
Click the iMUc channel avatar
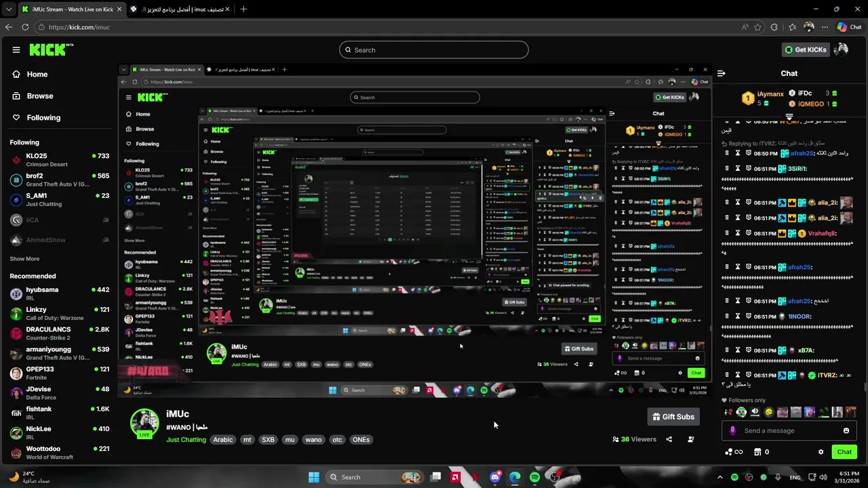click(144, 424)
